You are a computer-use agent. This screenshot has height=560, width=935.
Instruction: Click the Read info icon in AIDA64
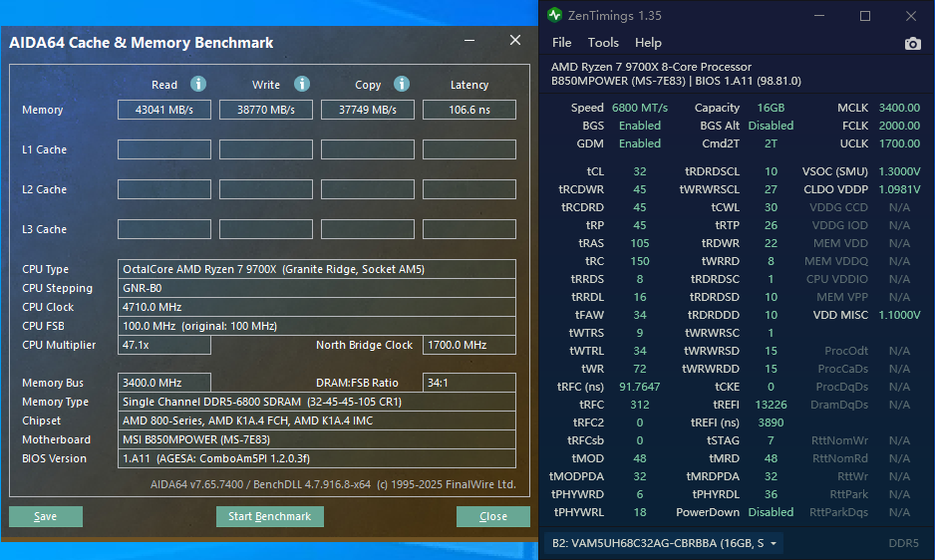point(198,84)
